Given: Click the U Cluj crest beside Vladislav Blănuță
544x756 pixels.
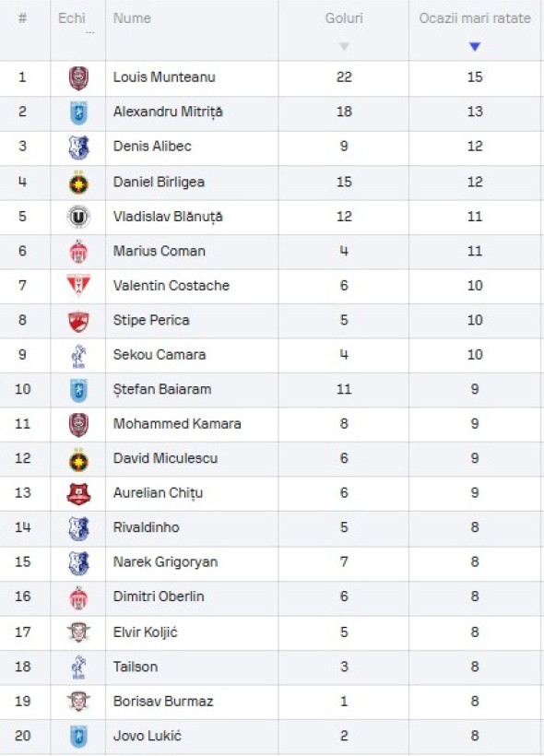Looking at the screenshot, I should (78, 217).
